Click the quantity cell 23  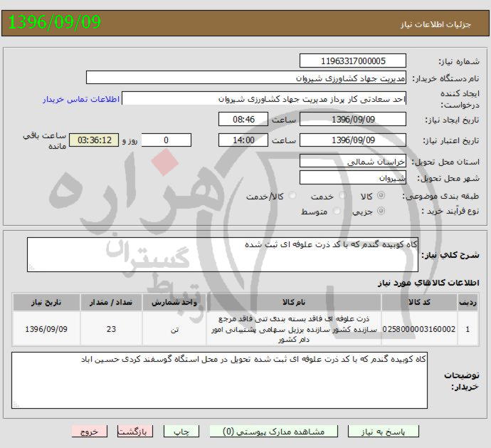click(111, 329)
